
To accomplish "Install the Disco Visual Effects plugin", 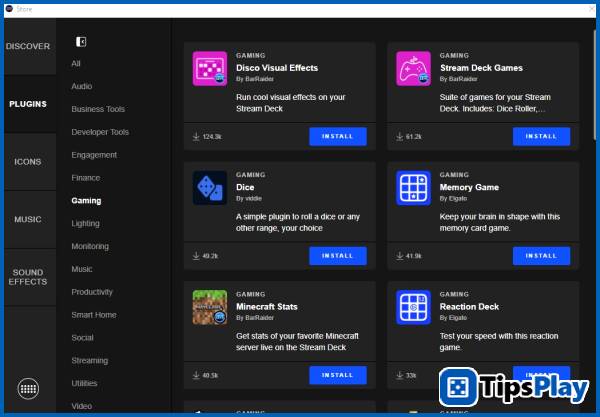I will pyautogui.click(x=338, y=137).
